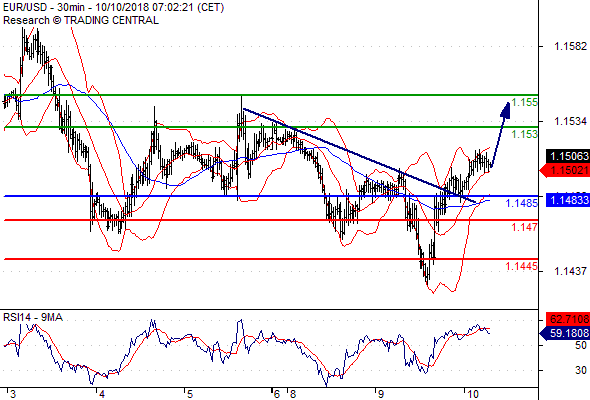Click the red 1.15021 price marker
590x400 pixels.
point(565,170)
